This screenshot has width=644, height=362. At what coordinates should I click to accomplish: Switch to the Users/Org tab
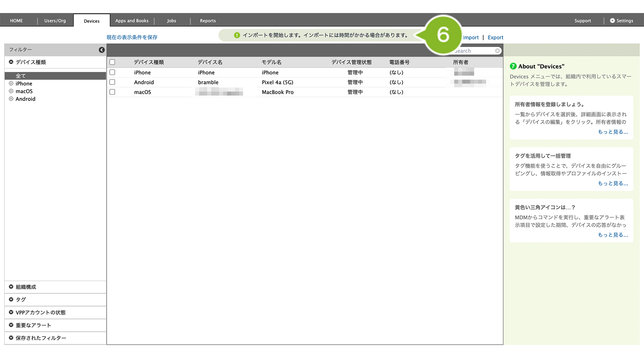pos(55,21)
